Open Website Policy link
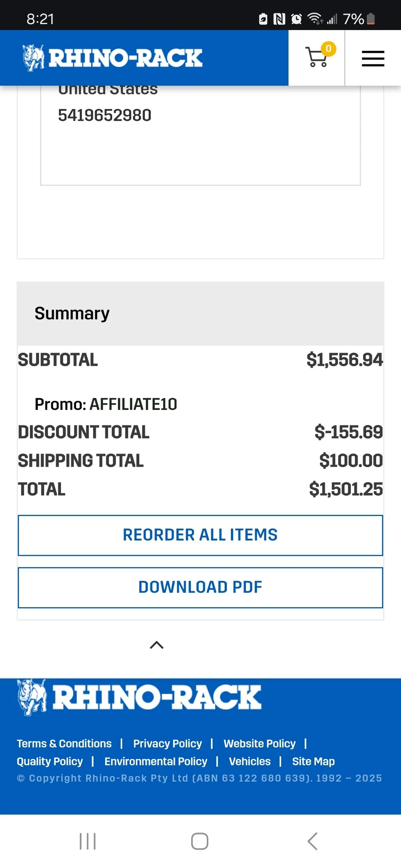The image size is (401, 868). click(259, 743)
